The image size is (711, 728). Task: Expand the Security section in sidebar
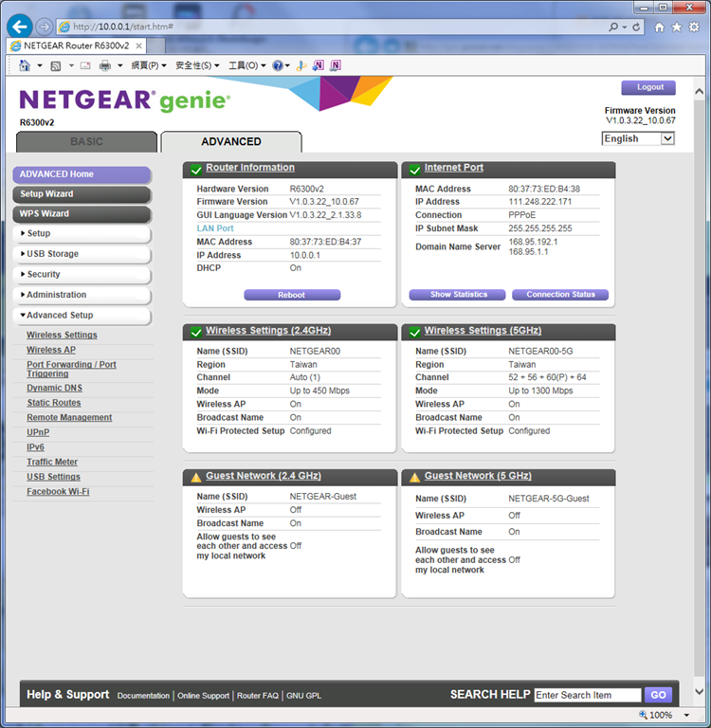(x=82, y=274)
